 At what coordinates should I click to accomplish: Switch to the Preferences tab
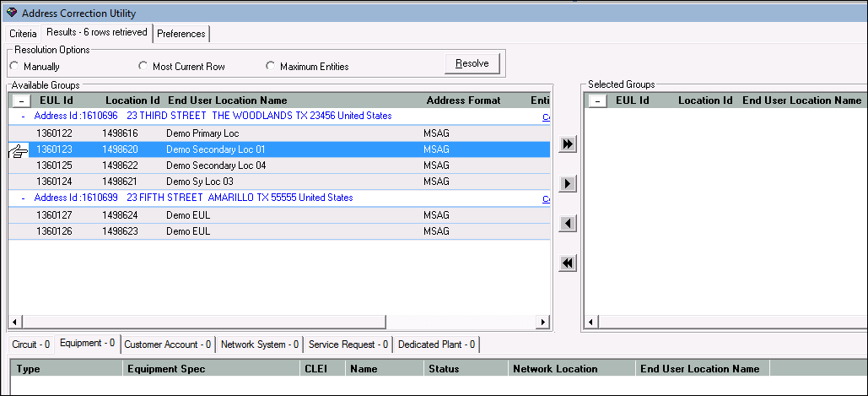[181, 34]
